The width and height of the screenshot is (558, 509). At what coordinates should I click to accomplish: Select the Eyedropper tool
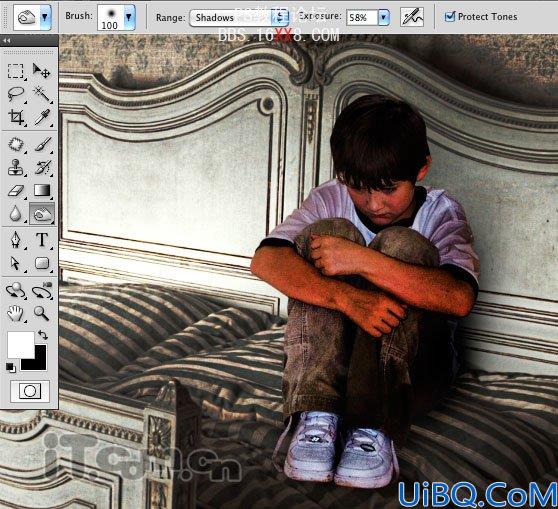pos(42,117)
